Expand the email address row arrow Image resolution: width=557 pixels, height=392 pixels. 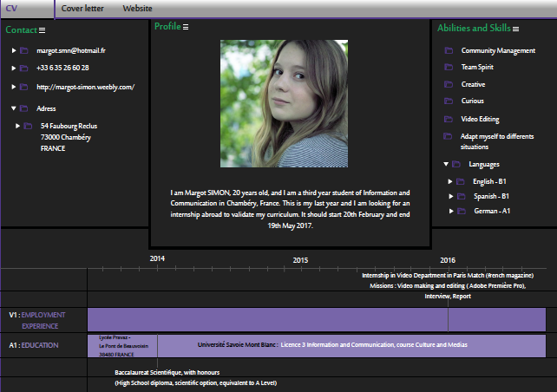14,50
